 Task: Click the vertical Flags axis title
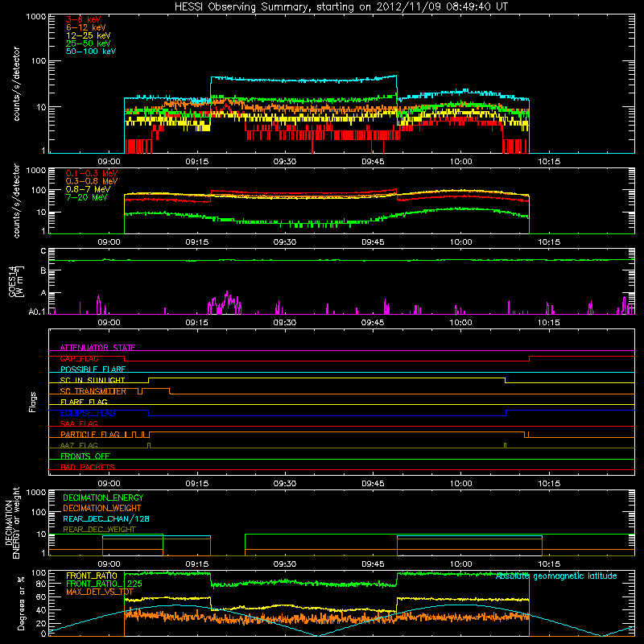[x=32, y=402]
